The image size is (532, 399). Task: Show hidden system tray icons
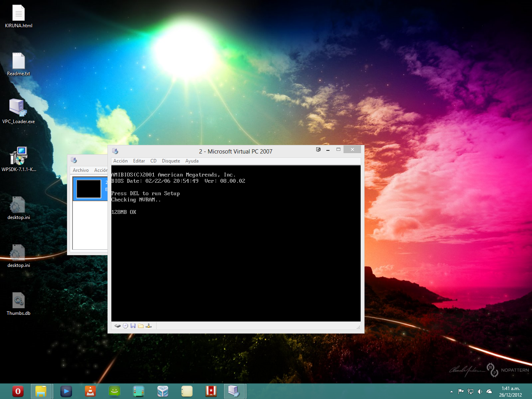451,392
